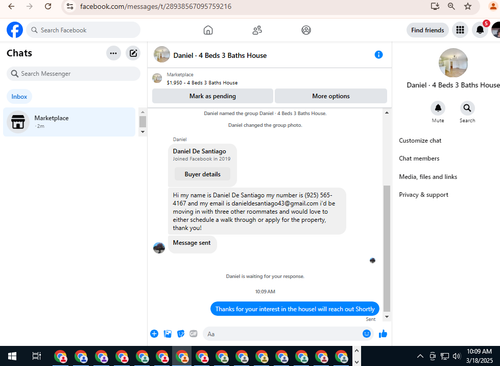
Task: Click the sent message bubble
Action: pos(295,309)
